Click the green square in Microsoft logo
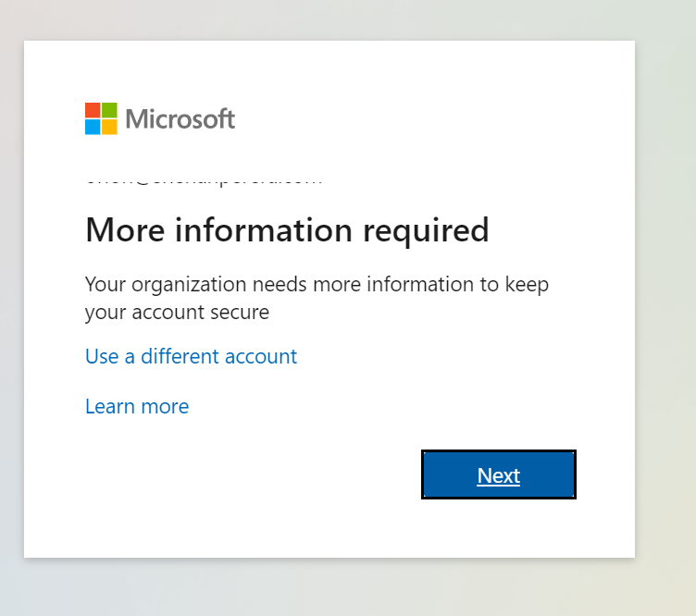 (109, 111)
